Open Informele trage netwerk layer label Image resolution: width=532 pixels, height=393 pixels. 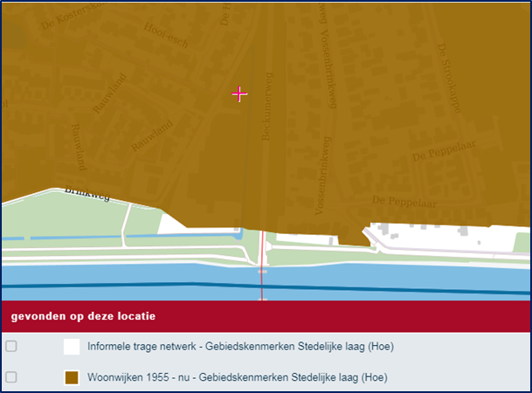click(240, 347)
